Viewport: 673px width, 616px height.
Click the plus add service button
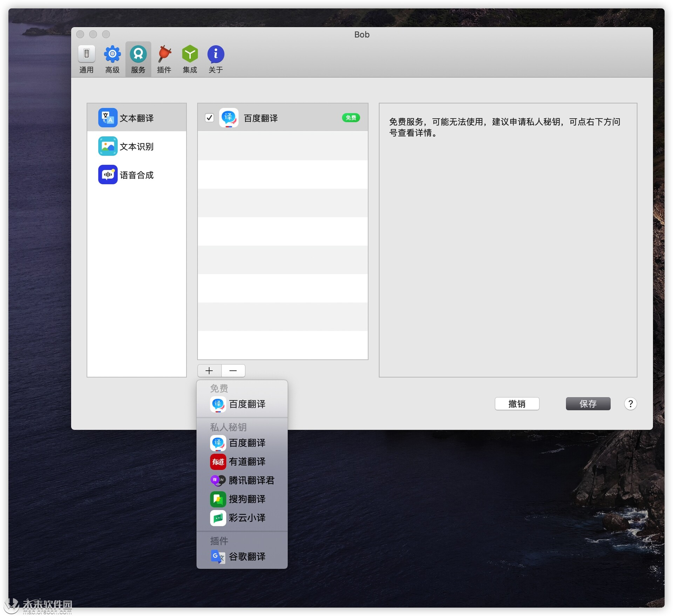click(209, 370)
